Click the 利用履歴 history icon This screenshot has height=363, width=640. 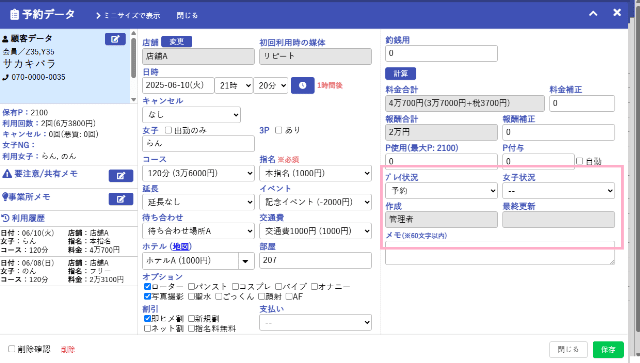pyautogui.click(x=5, y=218)
